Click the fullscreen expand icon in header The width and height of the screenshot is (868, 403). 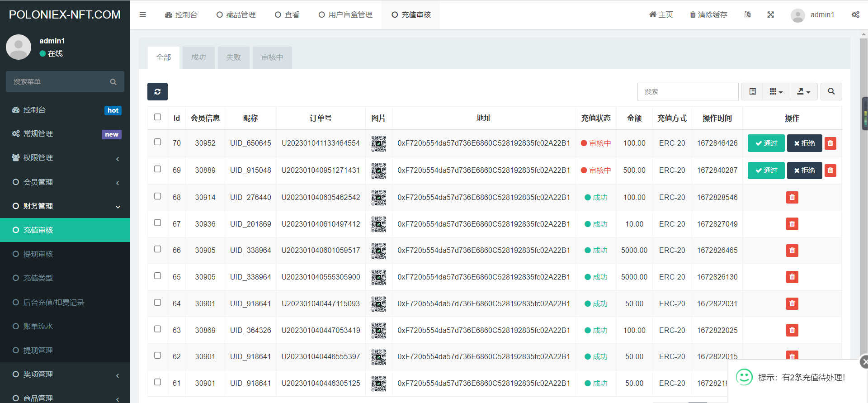tap(771, 14)
